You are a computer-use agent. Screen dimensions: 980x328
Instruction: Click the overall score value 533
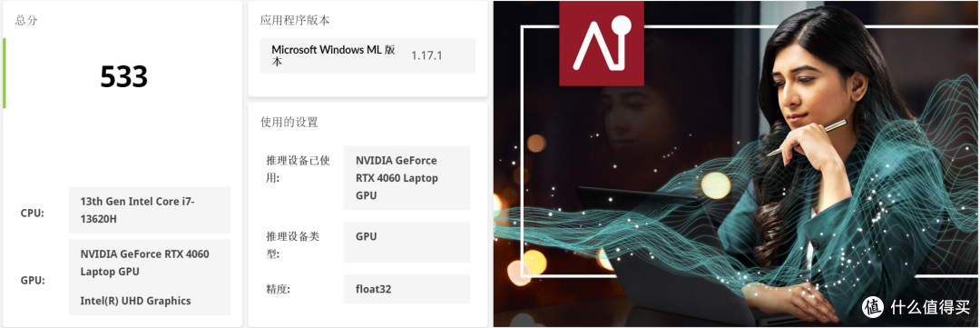[x=123, y=77]
